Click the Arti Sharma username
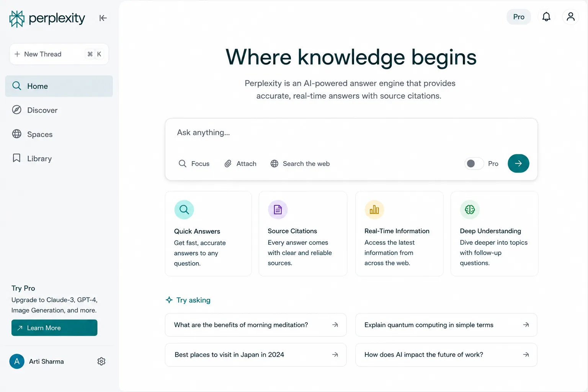Image resolution: width=588 pixels, height=392 pixels. click(46, 362)
